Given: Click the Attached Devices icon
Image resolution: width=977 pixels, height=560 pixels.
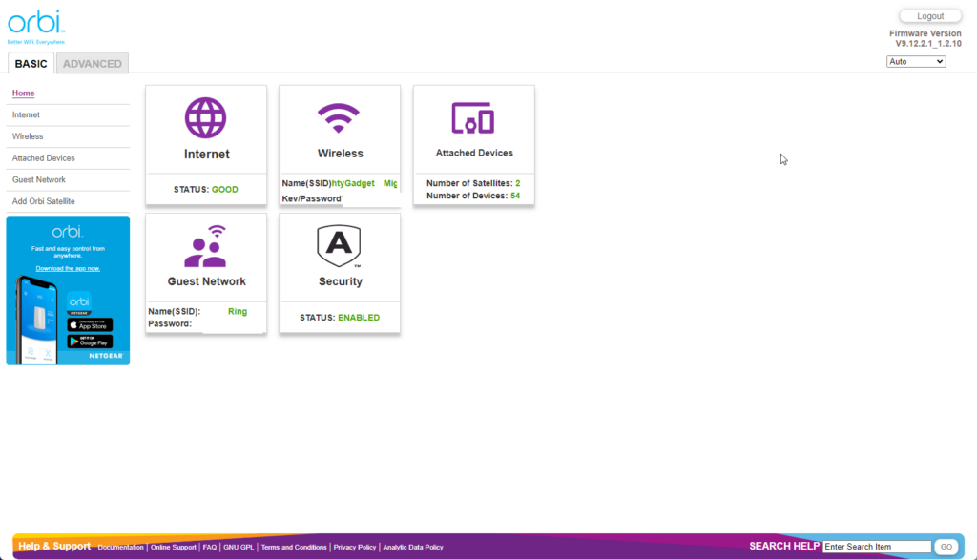Looking at the screenshot, I should tap(473, 118).
